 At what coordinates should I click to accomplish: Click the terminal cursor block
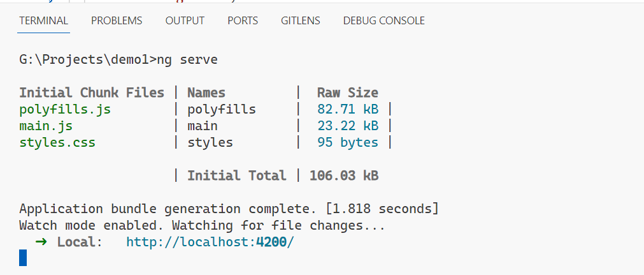tap(23, 258)
